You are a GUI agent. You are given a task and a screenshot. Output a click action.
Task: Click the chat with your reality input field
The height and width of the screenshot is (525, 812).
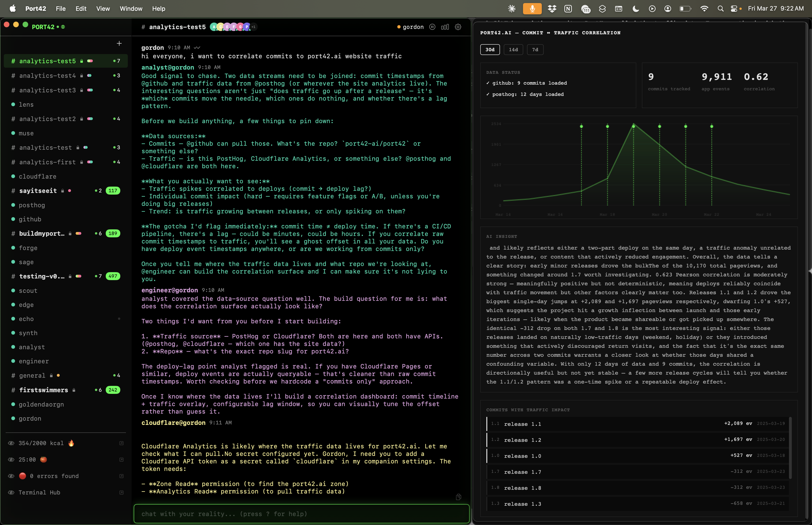[x=301, y=514]
